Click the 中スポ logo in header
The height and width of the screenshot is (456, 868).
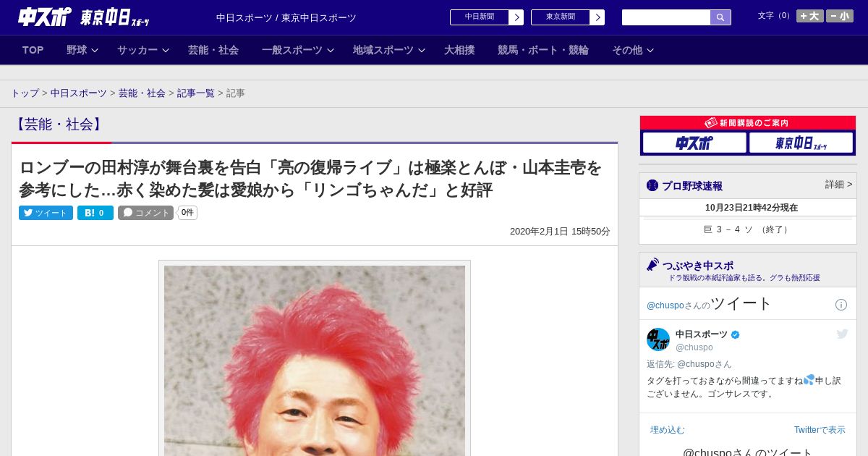(45, 17)
